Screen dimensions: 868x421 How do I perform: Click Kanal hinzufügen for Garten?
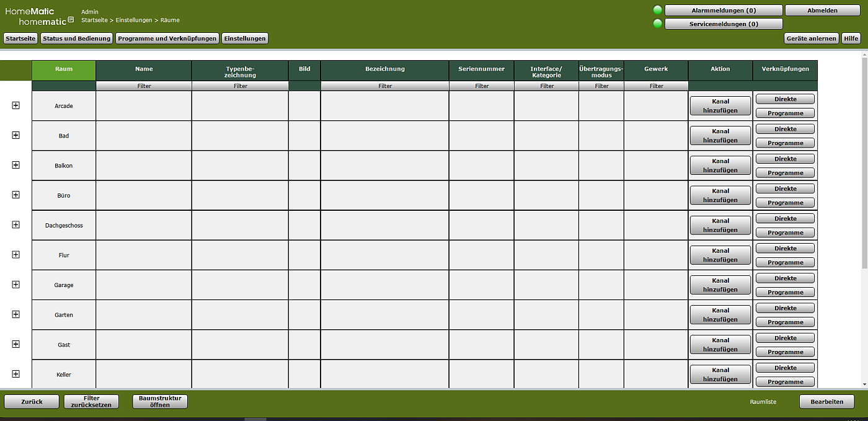pos(720,315)
